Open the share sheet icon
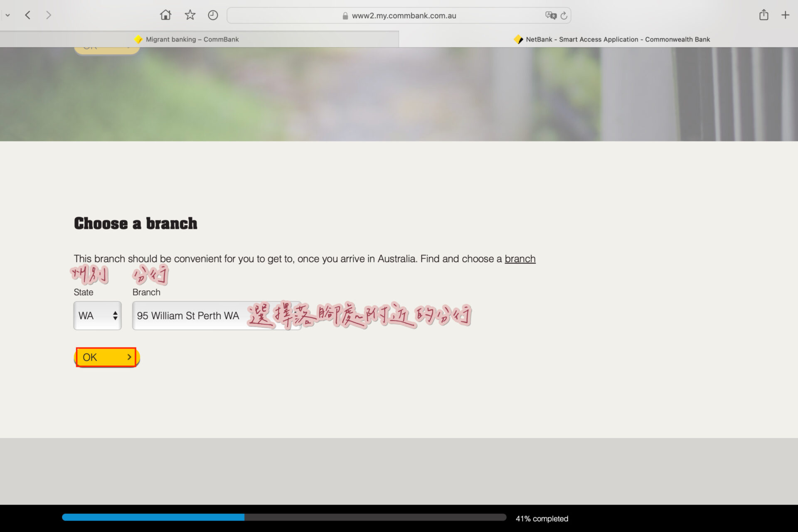This screenshot has width=798, height=532. 764,15
